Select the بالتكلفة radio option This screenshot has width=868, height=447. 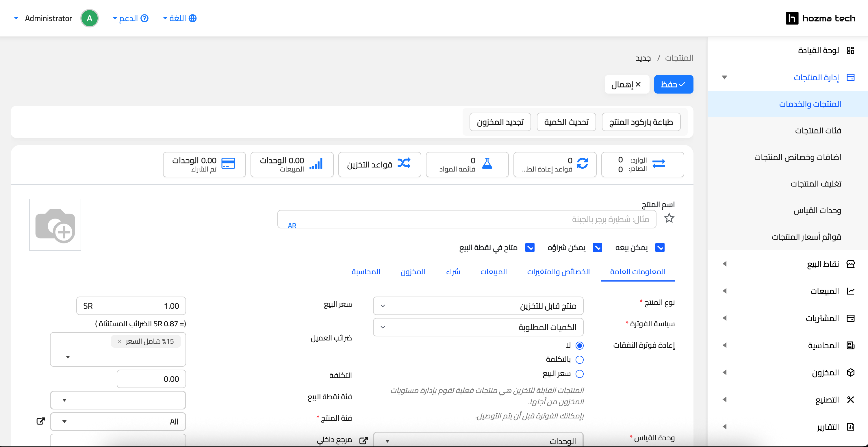[x=580, y=360]
